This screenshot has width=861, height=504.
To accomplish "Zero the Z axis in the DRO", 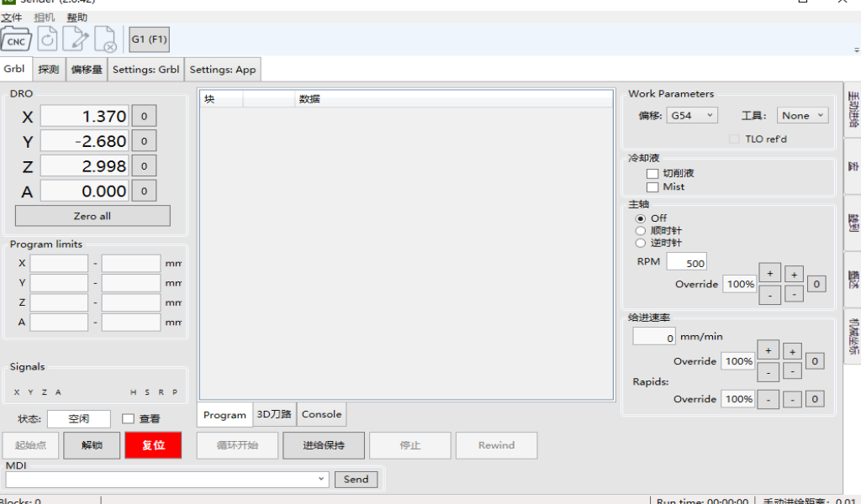I will (144, 166).
